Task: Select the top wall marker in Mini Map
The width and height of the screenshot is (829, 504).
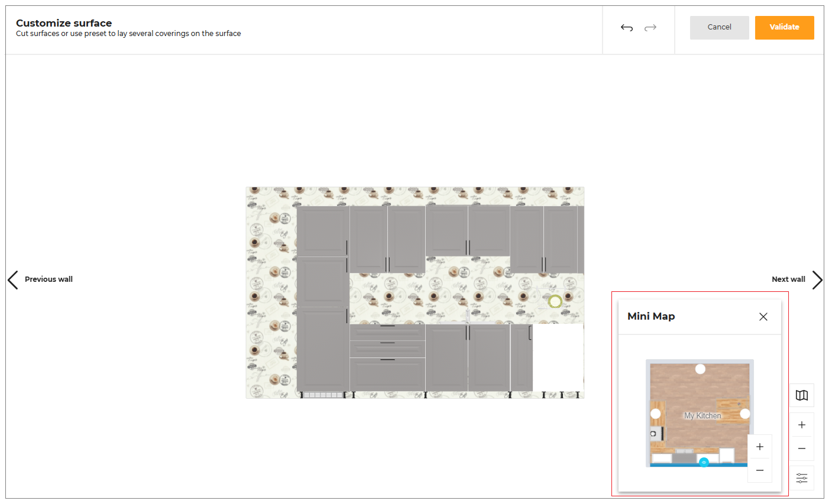Action: (x=700, y=369)
